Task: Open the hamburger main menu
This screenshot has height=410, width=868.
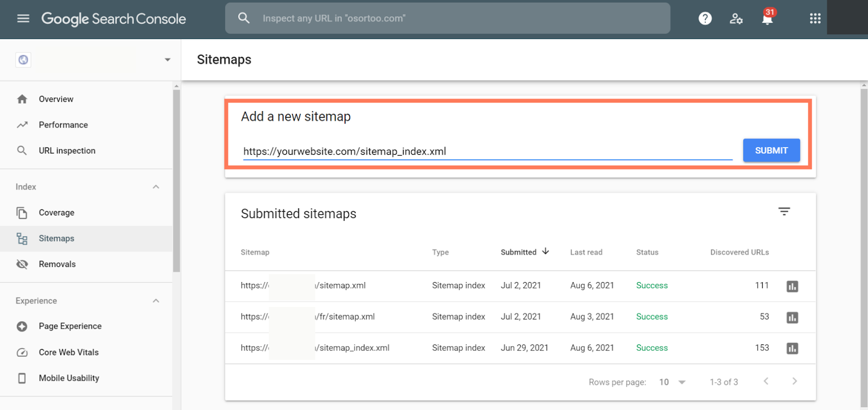Action: point(23,18)
